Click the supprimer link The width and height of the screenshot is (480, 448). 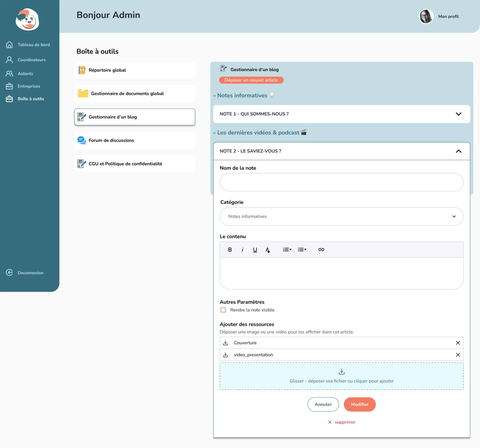[x=345, y=422]
